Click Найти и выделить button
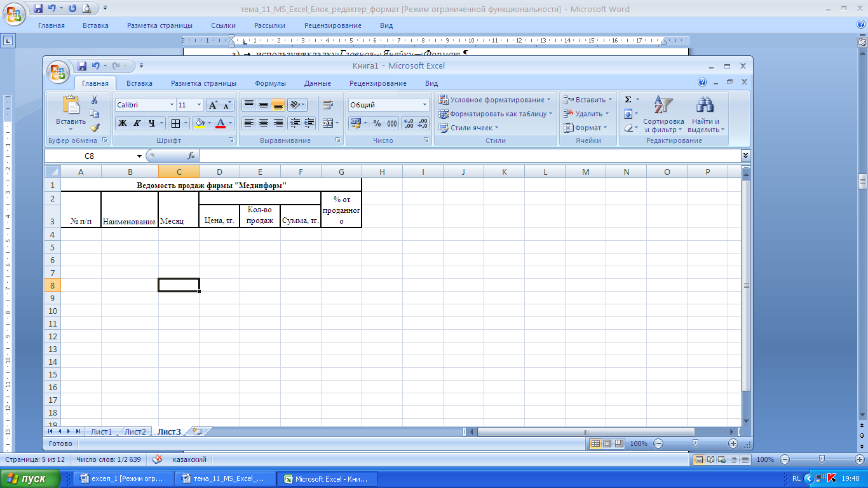868x488 pixels. click(705, 114)
